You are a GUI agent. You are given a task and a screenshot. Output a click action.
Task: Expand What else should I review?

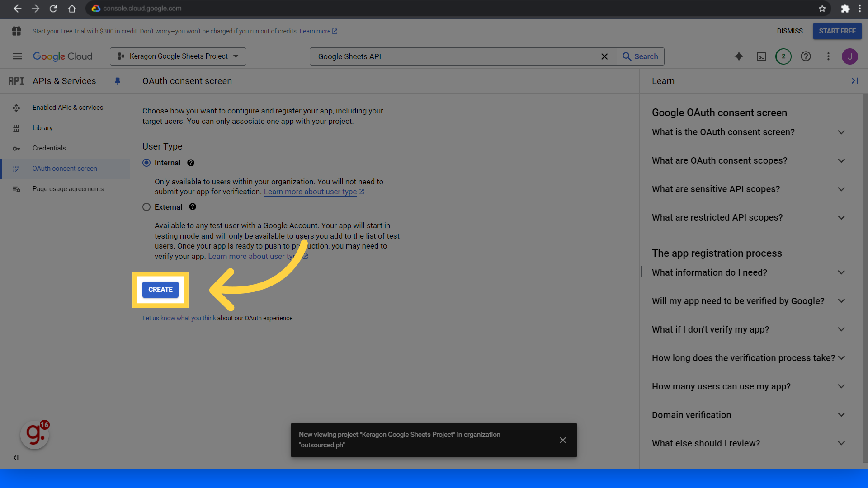coord(748,444)
